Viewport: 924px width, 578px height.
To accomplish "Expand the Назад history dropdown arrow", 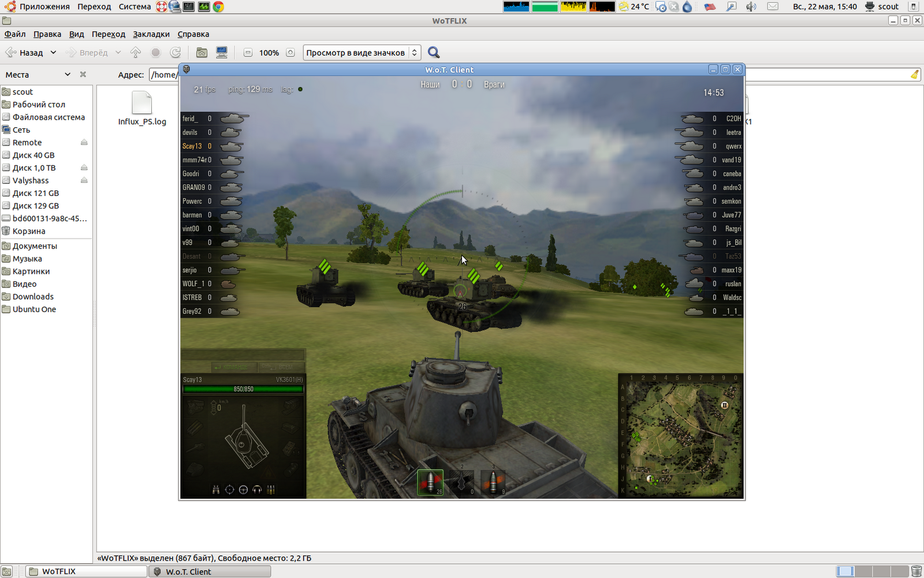I will tap(53, 53).
